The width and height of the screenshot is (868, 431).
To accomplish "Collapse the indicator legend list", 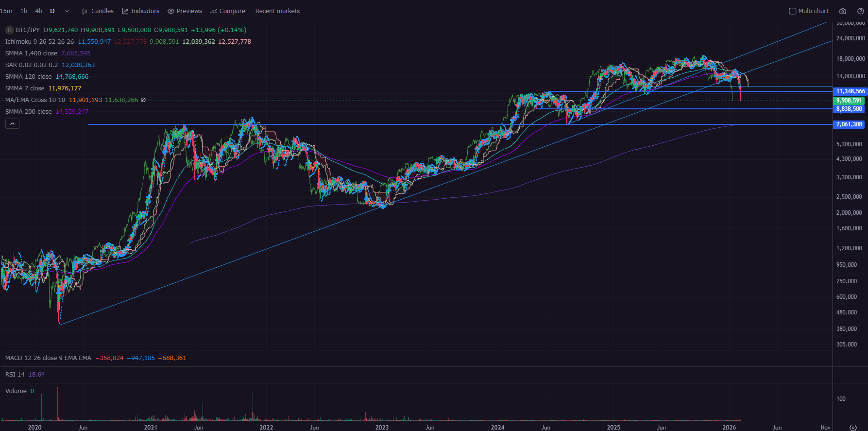I will pos(12,124).
